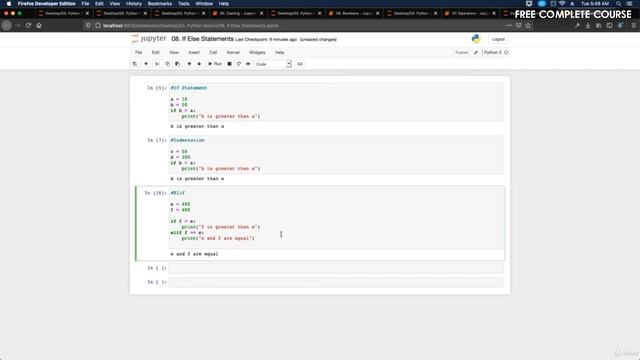The width and height of the screenshot is (640, 360).
Task: Select the #If Statement code cell
Action: coord(336,102)
